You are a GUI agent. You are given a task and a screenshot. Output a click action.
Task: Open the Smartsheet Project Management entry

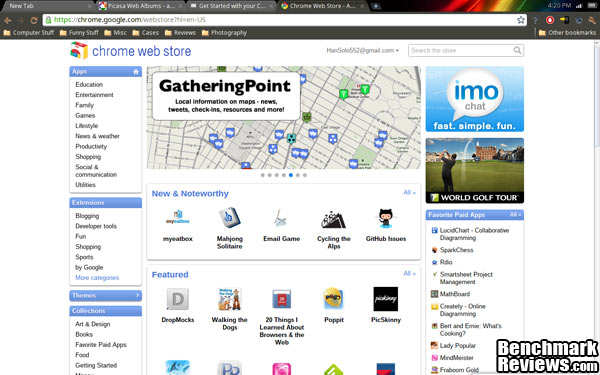[x=466, y=278]
